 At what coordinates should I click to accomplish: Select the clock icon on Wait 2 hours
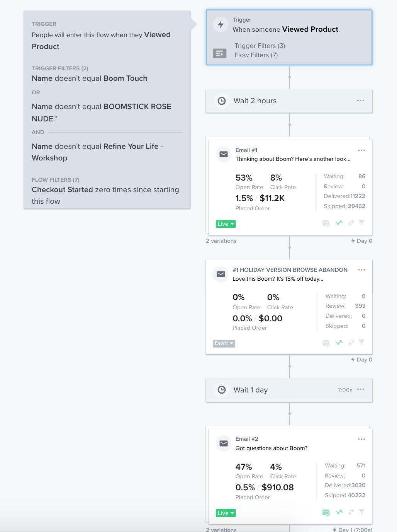point(221,101)
